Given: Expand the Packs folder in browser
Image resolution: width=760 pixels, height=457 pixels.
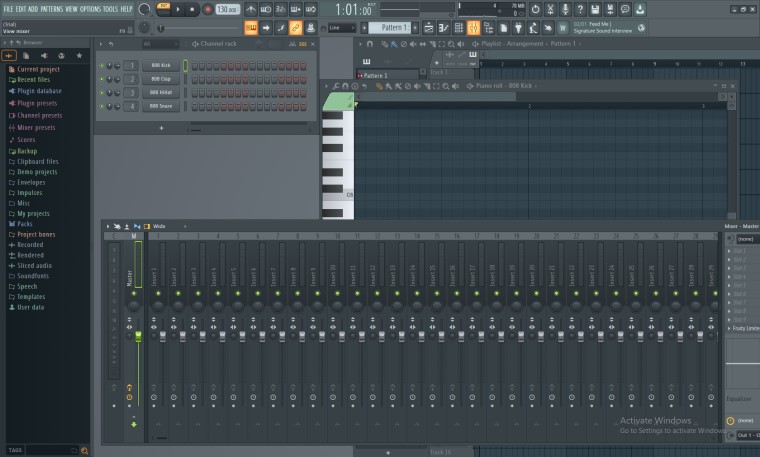Looking at the screenshot, I should [20, 224].
